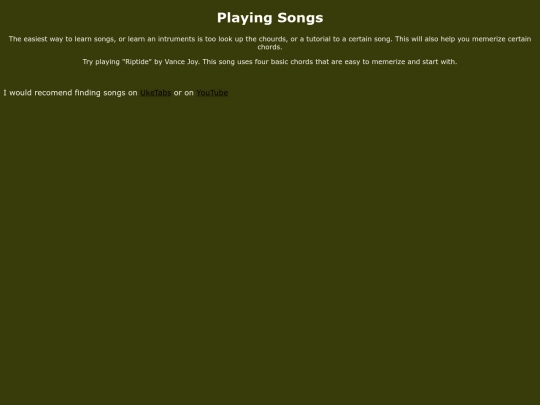This screenshot has height=405, width=540.
Task: Click the phrase "memerize certain" in first line
Action: pyautogui.click(x=501, y=39)
